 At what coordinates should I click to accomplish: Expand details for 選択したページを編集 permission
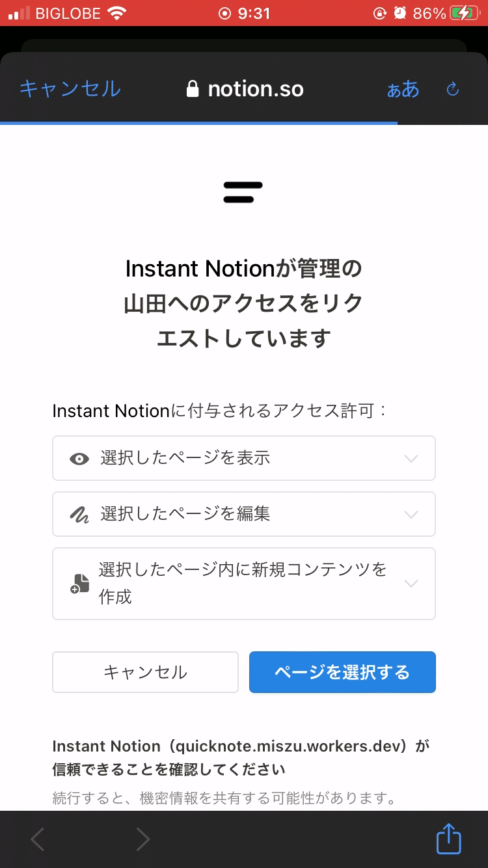tap(411, 514)
